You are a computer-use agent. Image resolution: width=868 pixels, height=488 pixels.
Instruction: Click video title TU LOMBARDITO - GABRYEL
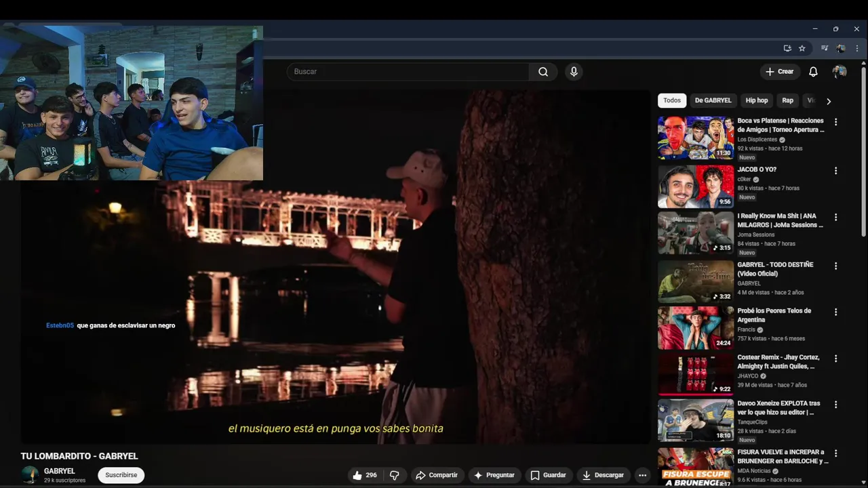[x=79, y=457]
